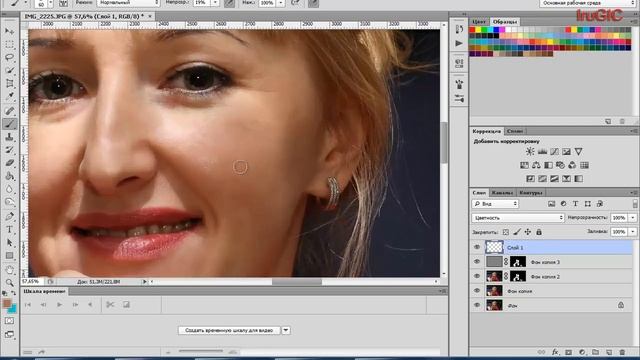The width and height of the screenshot is (640, 360).
Task: Switch to the Образцы swatches tab
Action: pos(504,22)
